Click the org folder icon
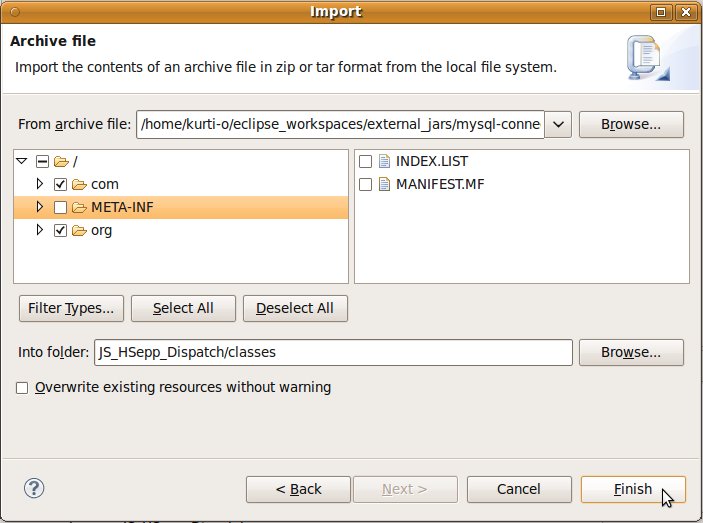 pos(79,231)
